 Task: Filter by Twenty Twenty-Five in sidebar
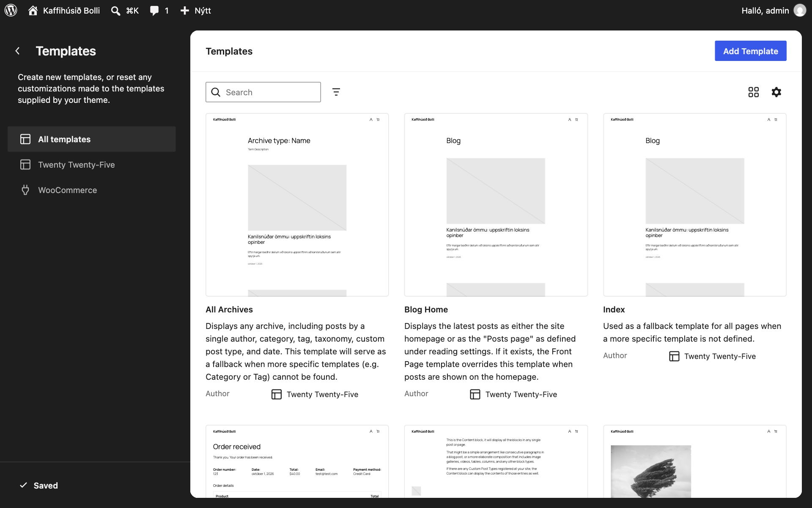pyautogui.click(x=92, y=164)
